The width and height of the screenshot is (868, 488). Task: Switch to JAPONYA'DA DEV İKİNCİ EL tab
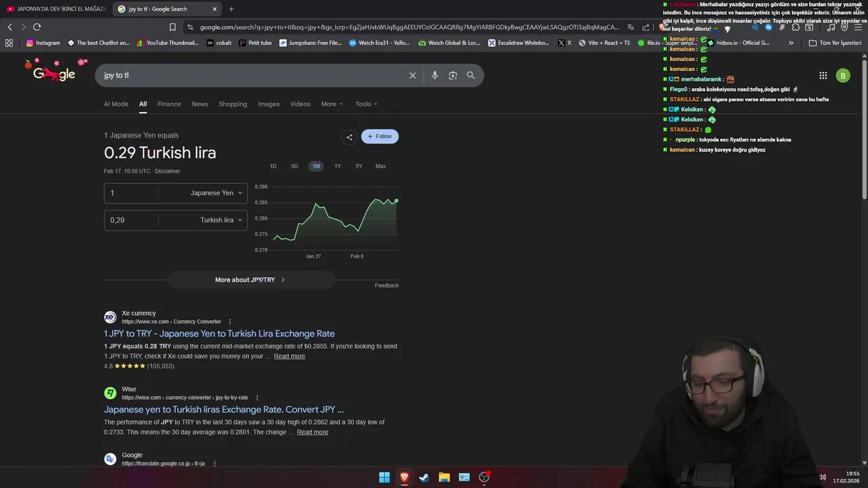pos(56,9)
